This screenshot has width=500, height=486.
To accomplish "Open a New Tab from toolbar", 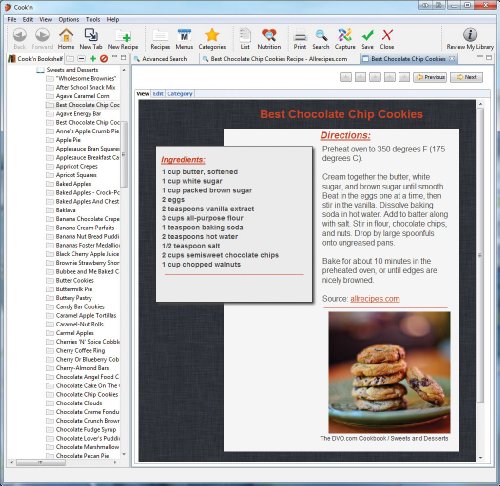I will pyautogui.click(x=91, y=39).
